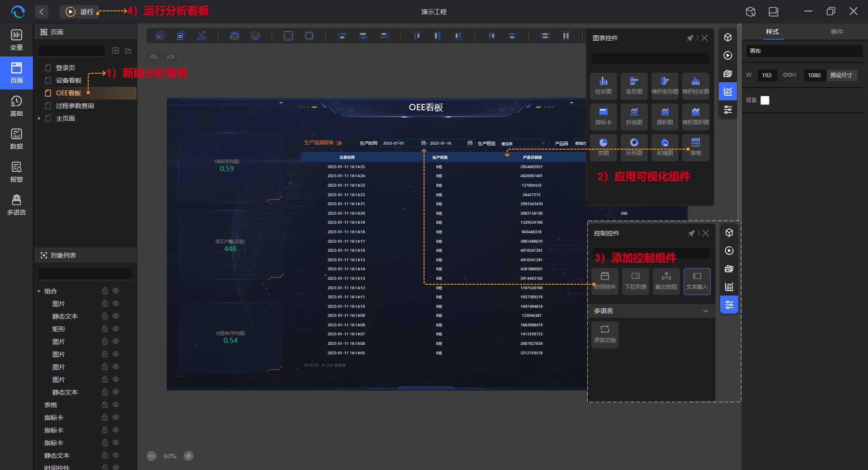The height and width of the screenshot is (470, 868).
Task: Add a 饼图 pie chart widget
Action: tap(604, 147)
